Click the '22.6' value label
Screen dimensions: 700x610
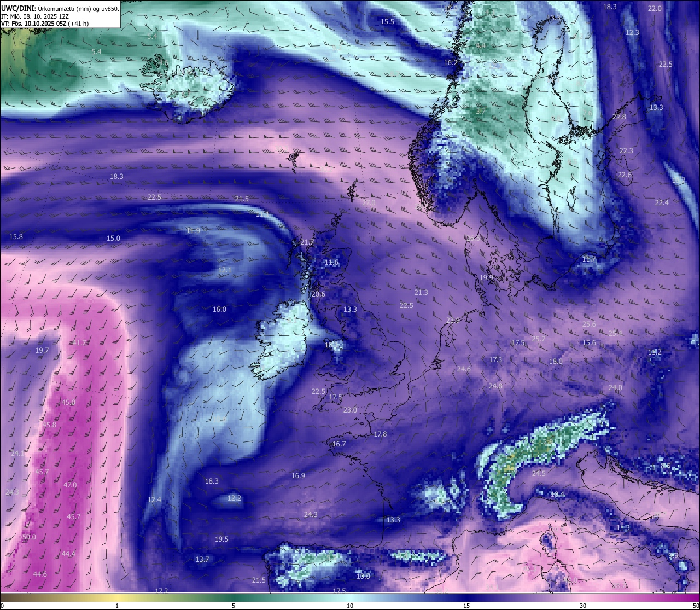pos(625,175)
